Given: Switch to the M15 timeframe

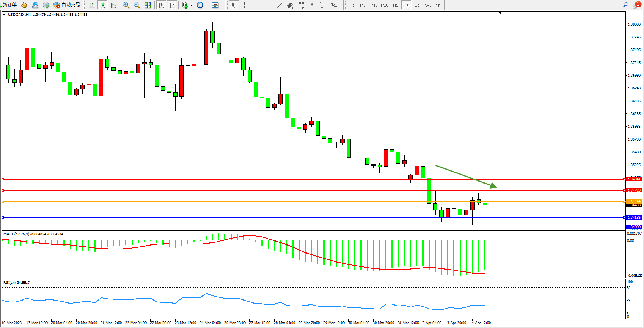Looking at the screenshot, I should 373,5.
